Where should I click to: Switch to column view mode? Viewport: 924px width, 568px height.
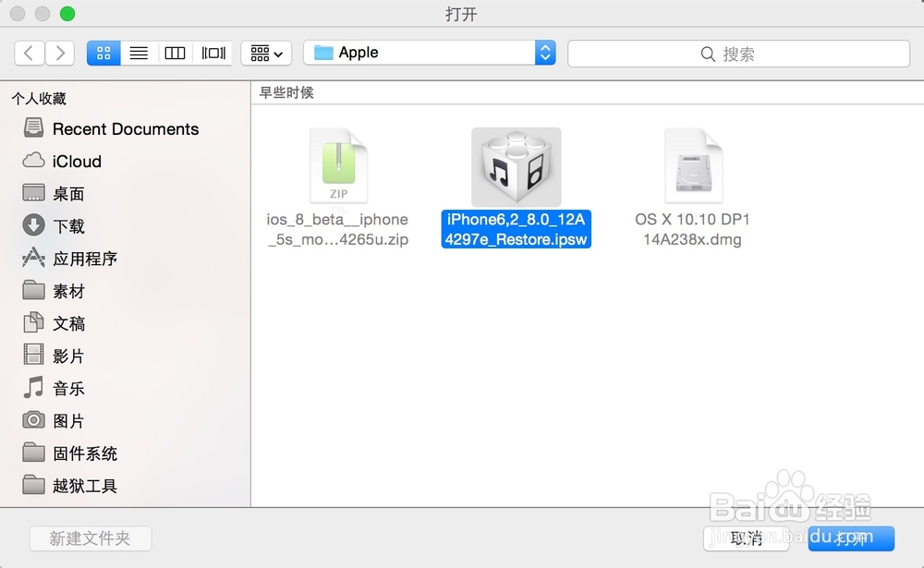coord(174,53)
